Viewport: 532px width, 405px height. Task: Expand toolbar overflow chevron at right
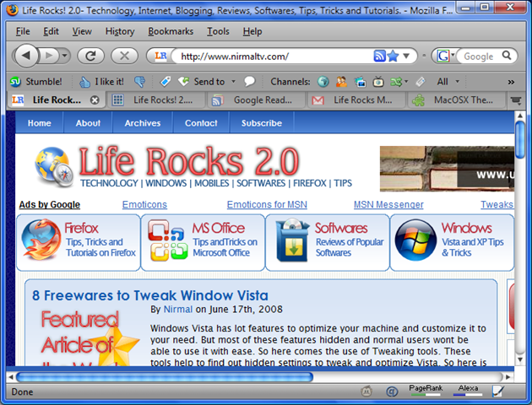coord(511,82)
